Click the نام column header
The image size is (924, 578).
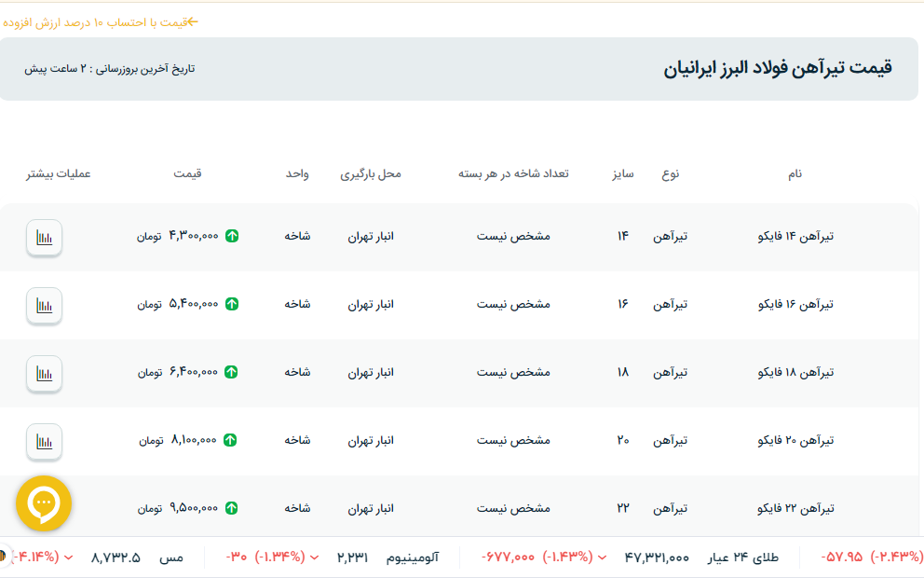(795, 174)
